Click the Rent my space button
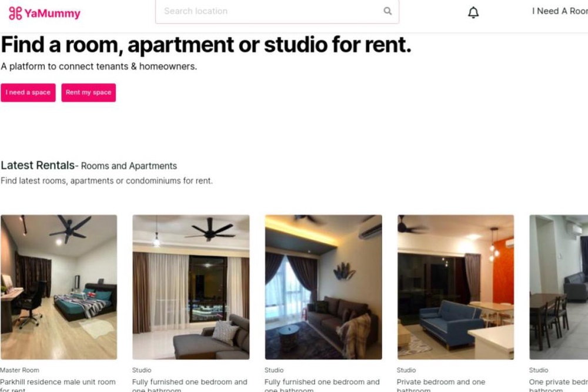The image size is (588, 392). pyautogui.click(x=89, y=93)
